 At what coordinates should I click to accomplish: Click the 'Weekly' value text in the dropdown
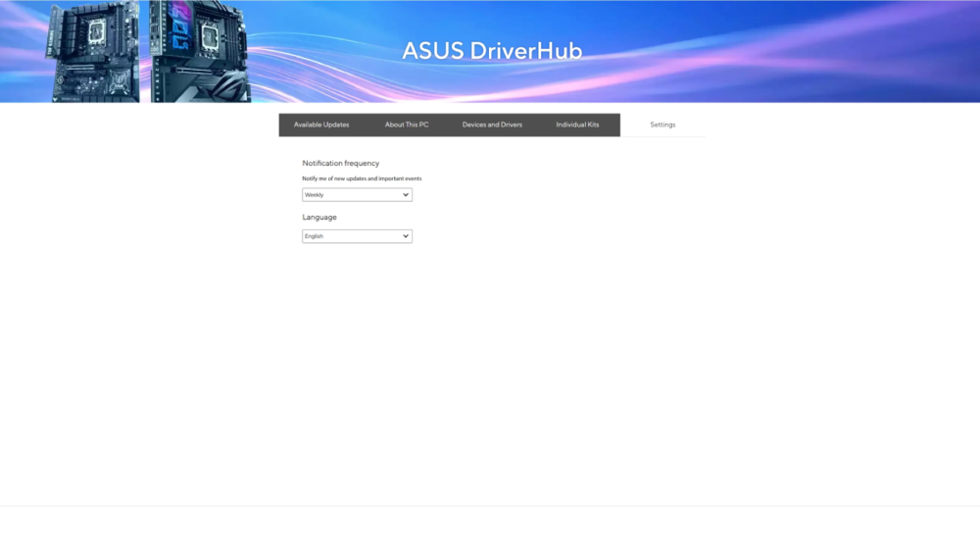(x=315, y=195)
